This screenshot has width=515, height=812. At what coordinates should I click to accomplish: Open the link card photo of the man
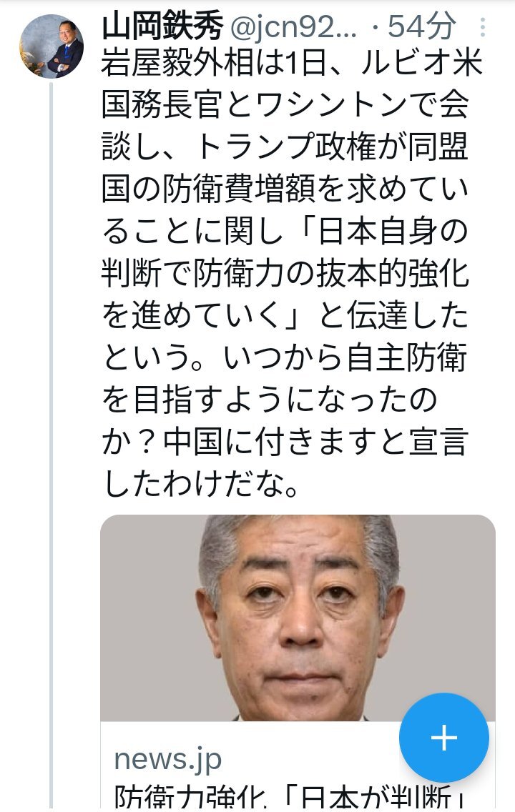298,618
